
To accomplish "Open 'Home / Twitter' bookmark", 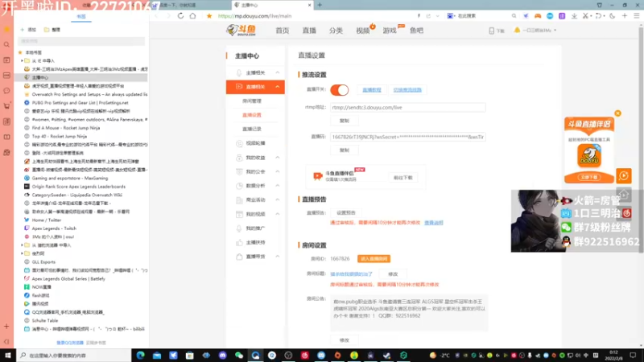I will (x=46, y=220).
